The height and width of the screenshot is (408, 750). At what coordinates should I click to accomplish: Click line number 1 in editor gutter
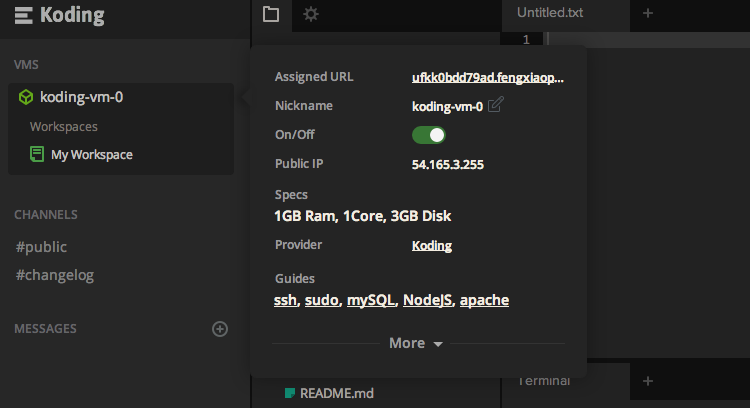(526, 39)
